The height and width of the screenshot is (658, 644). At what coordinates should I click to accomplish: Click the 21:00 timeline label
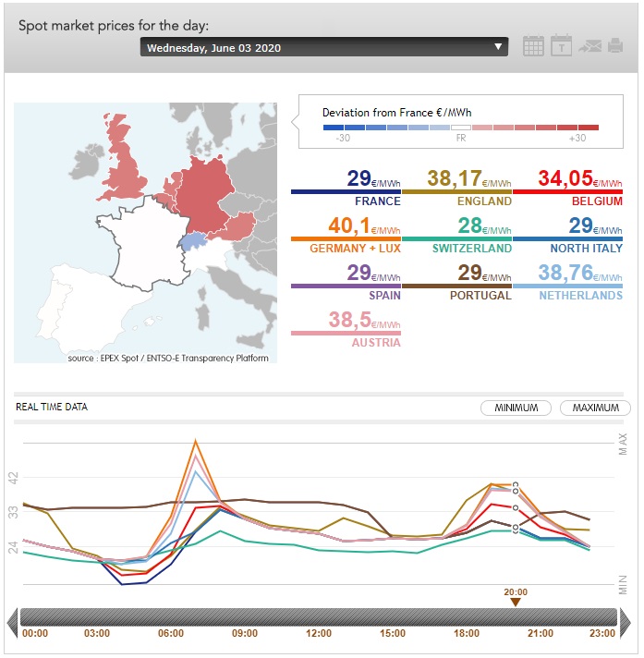[x=540, y=633]
